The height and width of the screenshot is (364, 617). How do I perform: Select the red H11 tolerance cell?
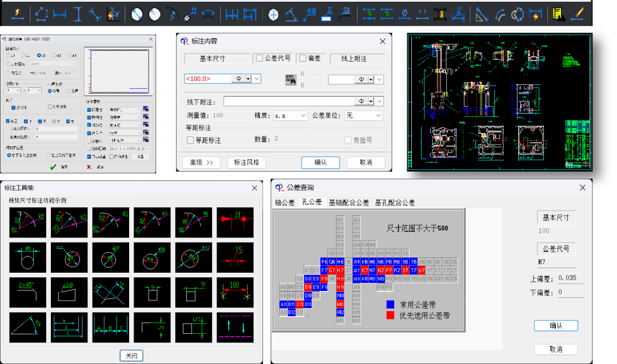(x=340, y=304)
